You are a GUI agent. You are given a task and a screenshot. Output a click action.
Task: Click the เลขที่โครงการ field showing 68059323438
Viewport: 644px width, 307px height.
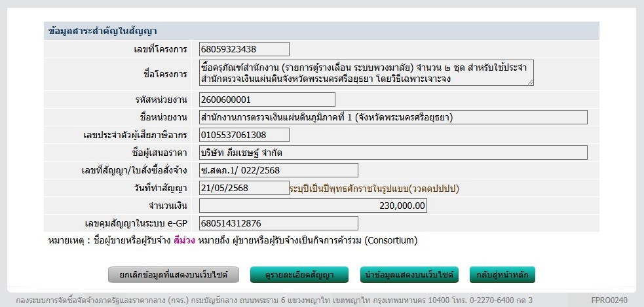[244, 49]
